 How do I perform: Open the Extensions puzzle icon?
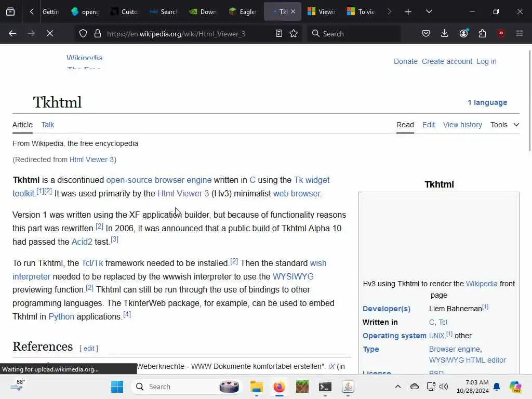click(482, 33)
